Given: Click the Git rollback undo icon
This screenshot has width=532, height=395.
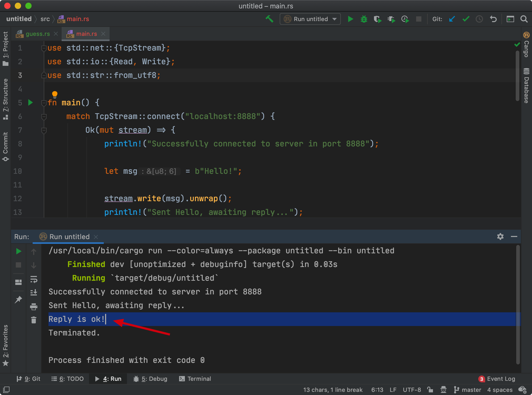Looking at the screenshot, I should click(x=493, y=19).
